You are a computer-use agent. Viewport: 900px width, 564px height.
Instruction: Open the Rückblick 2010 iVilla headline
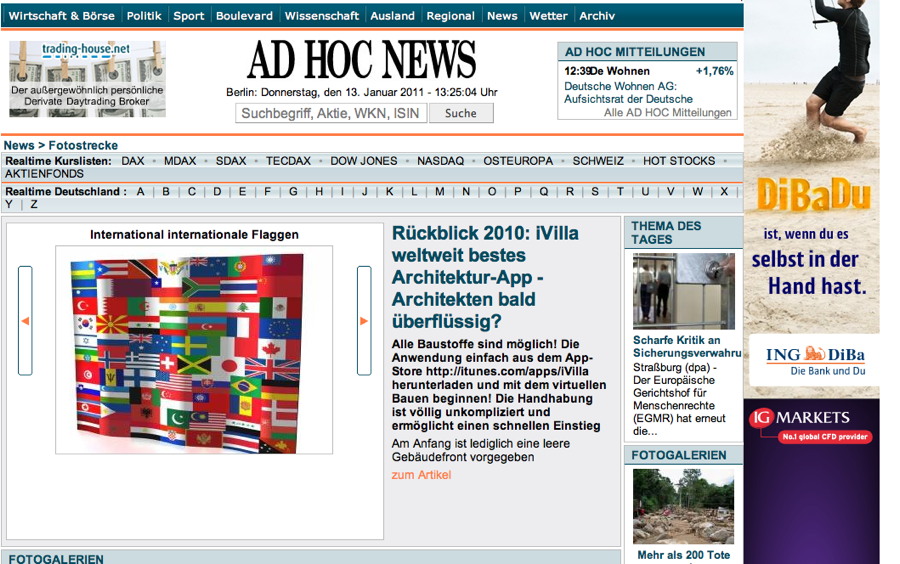486,277
